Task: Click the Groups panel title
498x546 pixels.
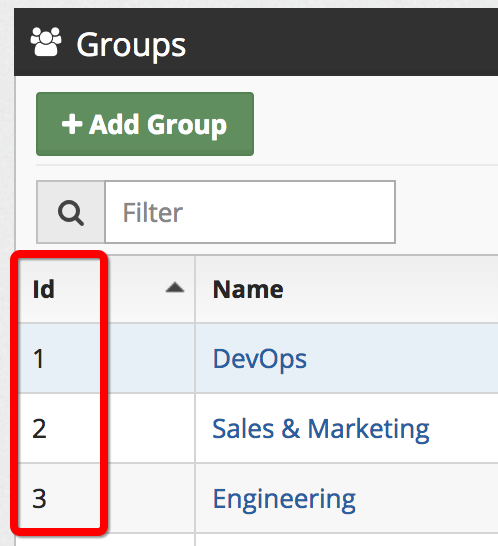Action: 131,45
